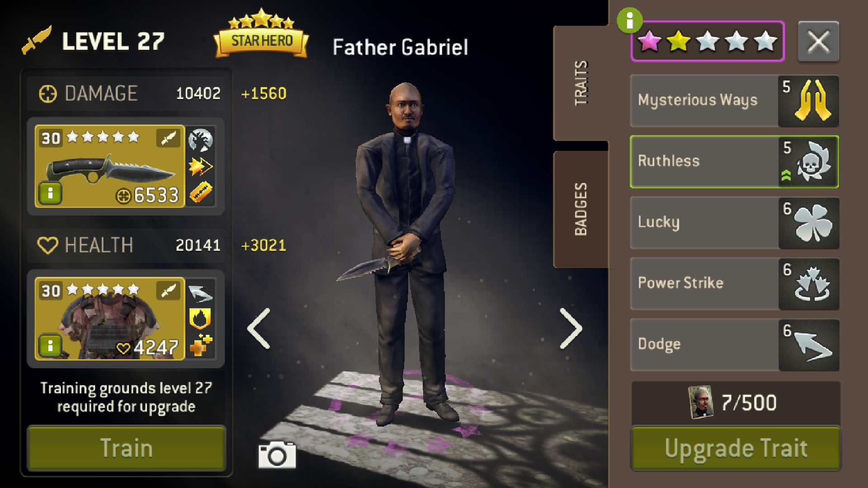Show the previous hero with left chevron
Viewport: 868px width, 488px height.
pos(259,328)
